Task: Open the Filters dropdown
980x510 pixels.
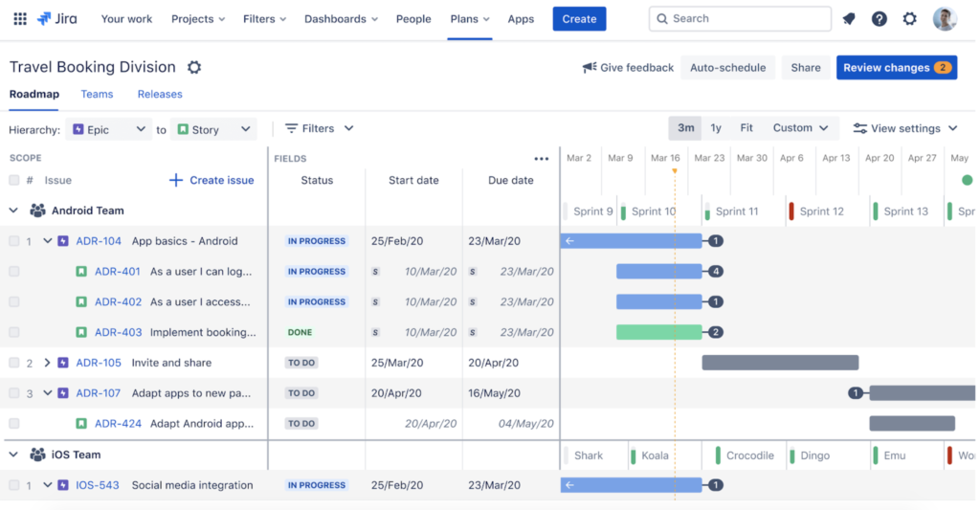Action: pos(320,129)
